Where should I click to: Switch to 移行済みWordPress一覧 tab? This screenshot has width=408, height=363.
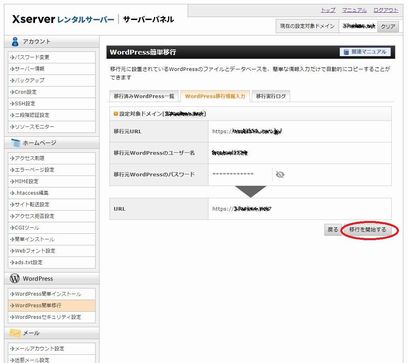point(144,96)
